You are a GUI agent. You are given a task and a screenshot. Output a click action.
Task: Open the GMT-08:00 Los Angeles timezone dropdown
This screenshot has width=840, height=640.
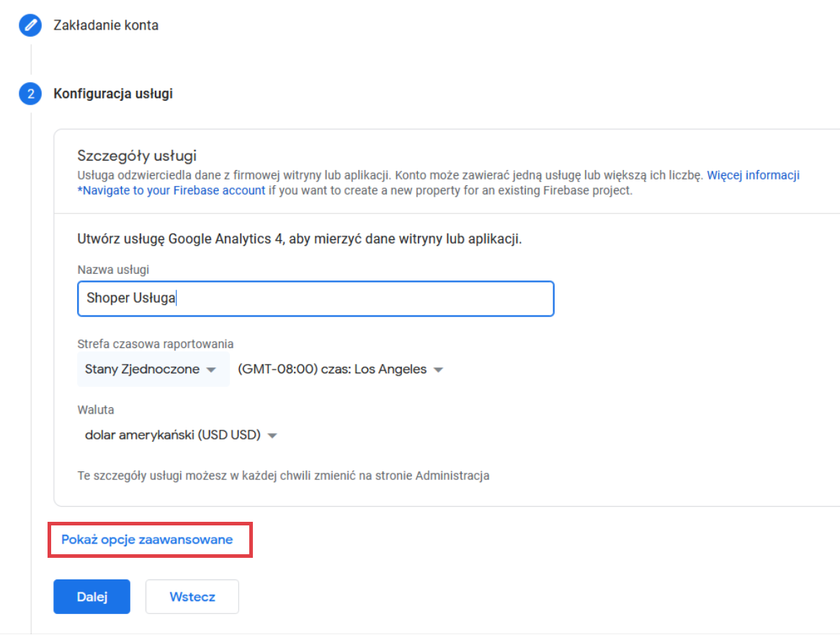(x=341, y=369)
